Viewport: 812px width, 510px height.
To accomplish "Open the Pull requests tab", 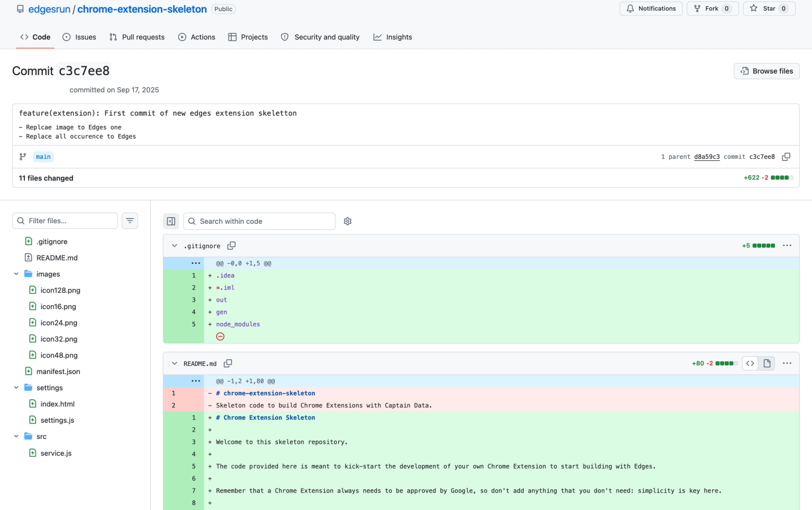I will click(x=137, y=37).
